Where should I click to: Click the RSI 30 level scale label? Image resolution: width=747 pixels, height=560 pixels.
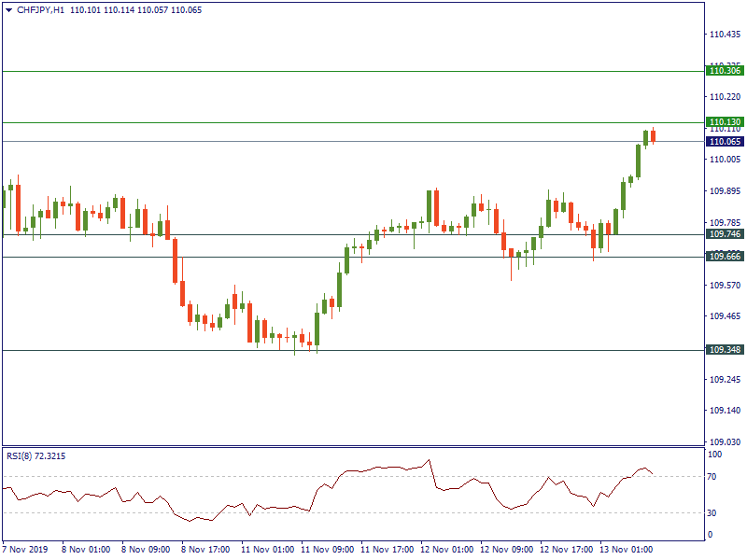(x=713, y=512)
